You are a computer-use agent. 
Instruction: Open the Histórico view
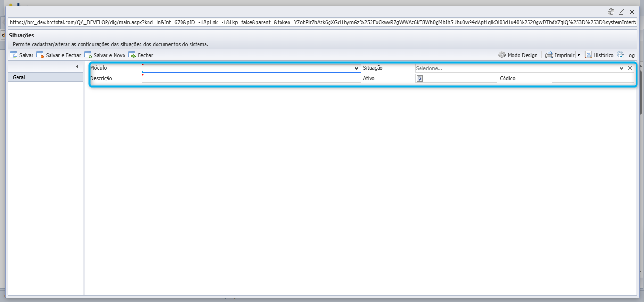point(599,55)
